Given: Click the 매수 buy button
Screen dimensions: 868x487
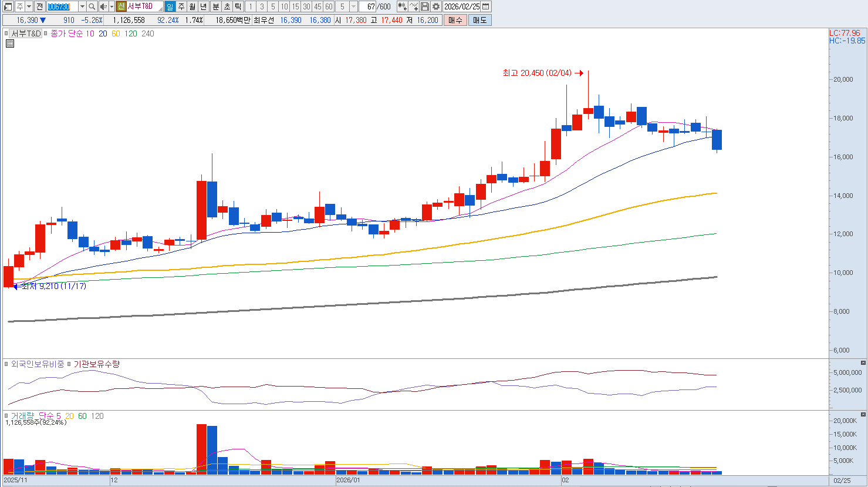Looking at the screenshot, I should pyautogui.click(x=455, y=20).
